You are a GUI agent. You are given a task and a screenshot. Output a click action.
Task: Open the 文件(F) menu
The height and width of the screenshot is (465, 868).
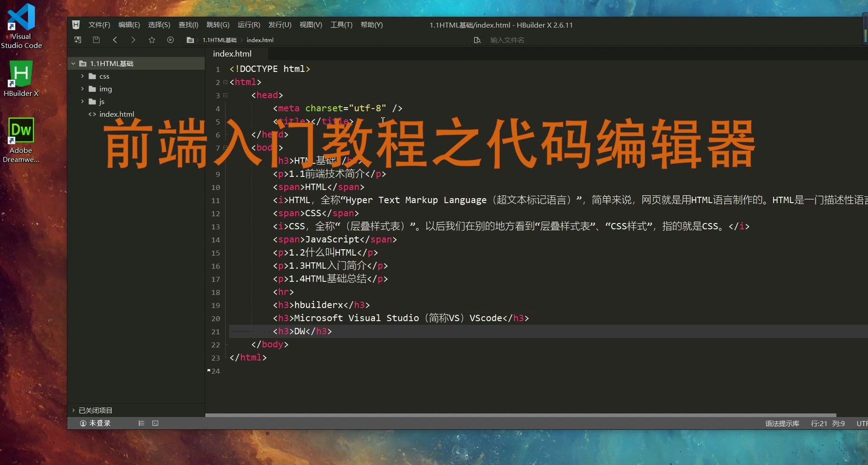point(99,25)
